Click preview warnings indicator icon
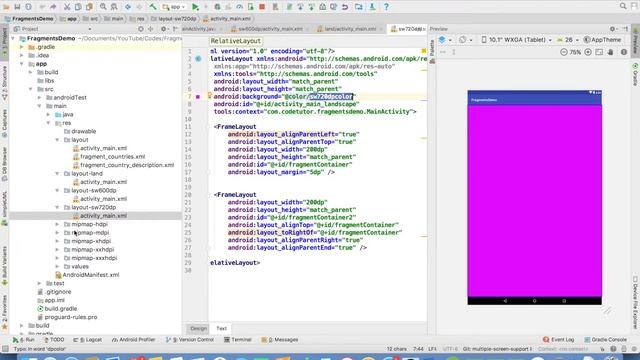 624,52
